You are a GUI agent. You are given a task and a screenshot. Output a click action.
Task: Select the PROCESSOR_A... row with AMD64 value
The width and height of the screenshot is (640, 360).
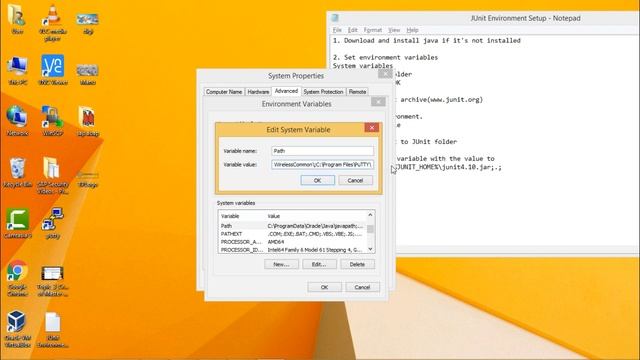292,242
